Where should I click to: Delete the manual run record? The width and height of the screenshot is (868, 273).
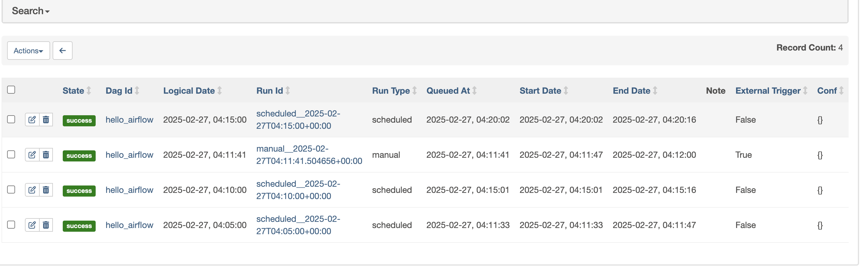[x=46, y=155]
